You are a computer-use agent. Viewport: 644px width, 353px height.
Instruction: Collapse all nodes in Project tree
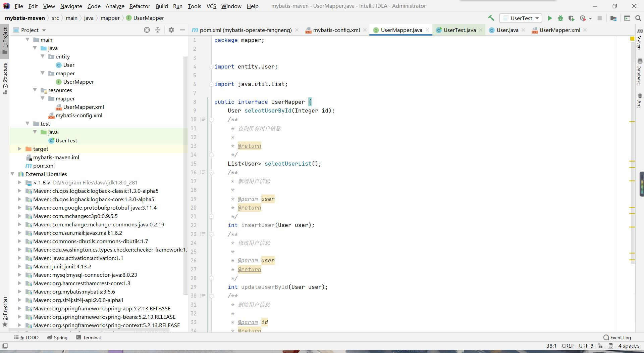(x=158, y=30)
